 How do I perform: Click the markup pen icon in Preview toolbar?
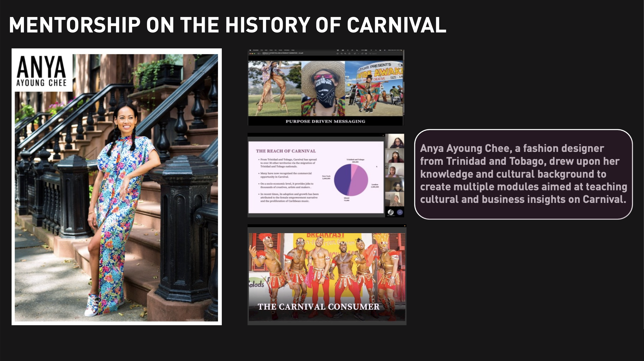[355, 54]
